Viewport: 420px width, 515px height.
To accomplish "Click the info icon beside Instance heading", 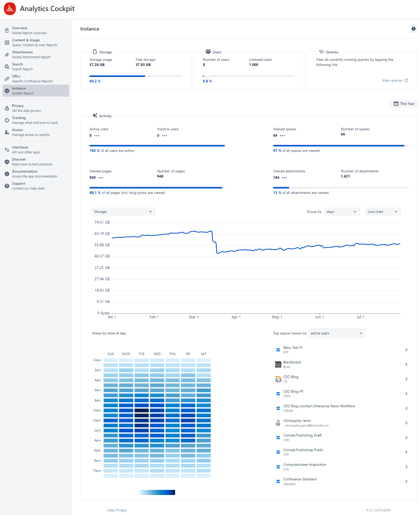I will point(413,29).
